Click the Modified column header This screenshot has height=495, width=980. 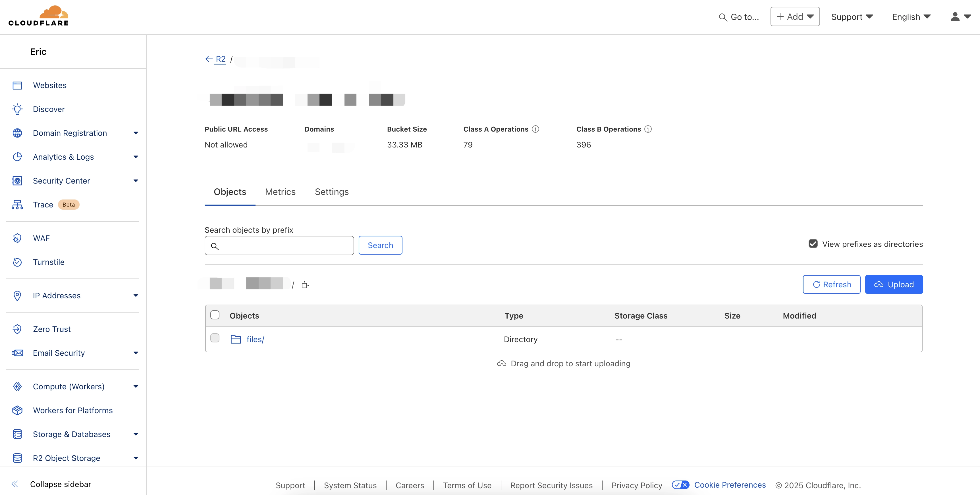pyautogui.click(x=799, y=316)
